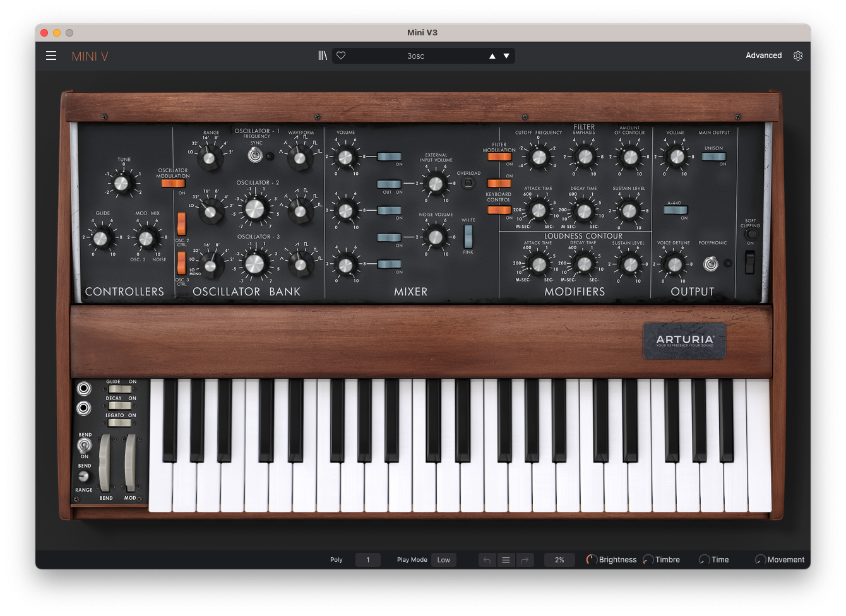Viewport: 846px width, 616px height.
Task: Toggle Oscillator 1 Sync switch
Action: [255, 155]
